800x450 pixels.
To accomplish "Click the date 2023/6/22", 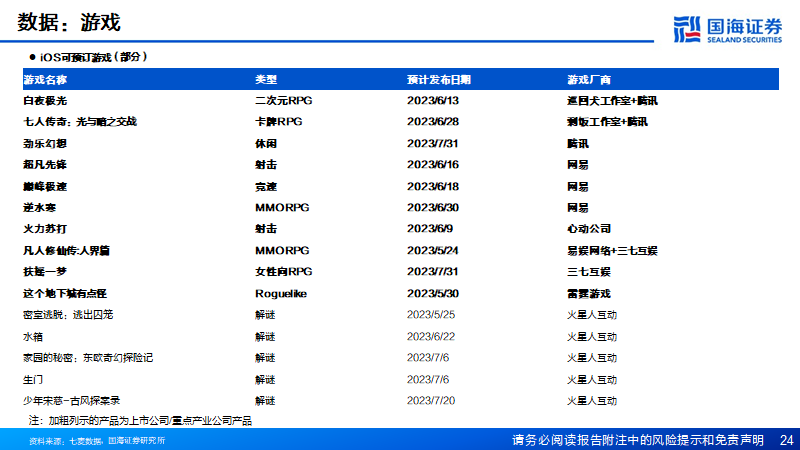I will coord(431,337).
